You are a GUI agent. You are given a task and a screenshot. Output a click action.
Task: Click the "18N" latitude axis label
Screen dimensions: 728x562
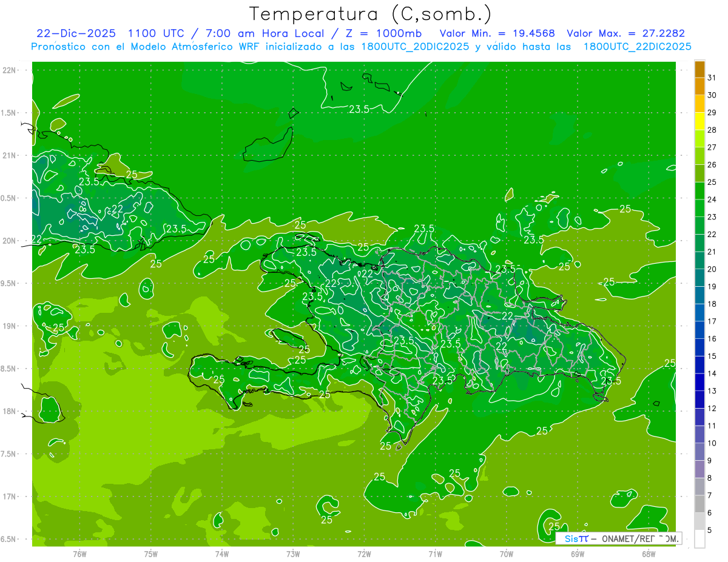coord(10,411)
